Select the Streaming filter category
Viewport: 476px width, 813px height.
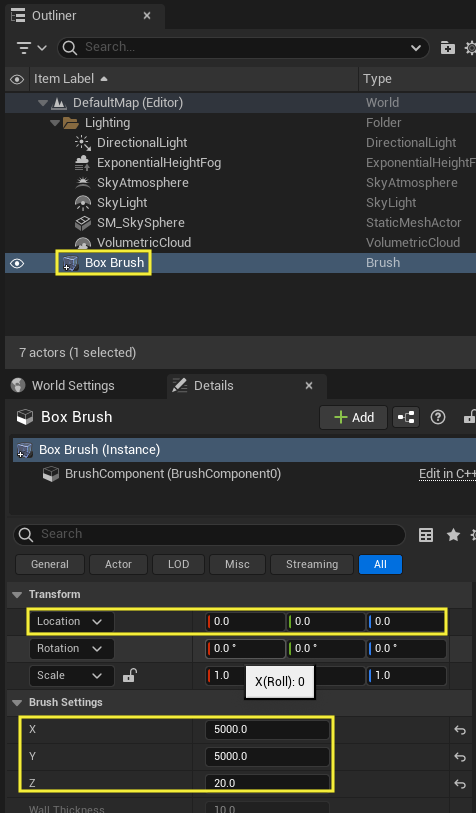pos(312,564)
